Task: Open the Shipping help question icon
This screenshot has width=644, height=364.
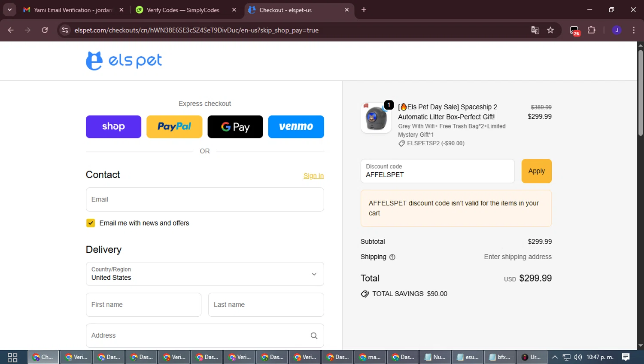Action: 392,257
